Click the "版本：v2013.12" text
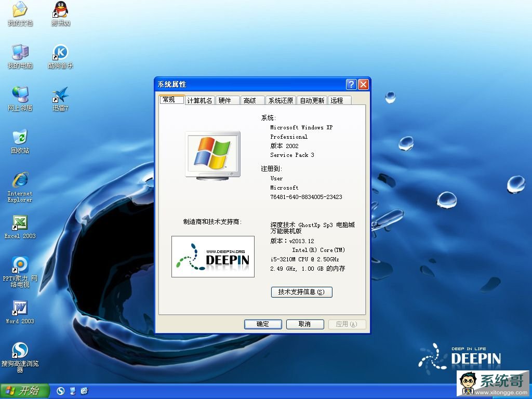Screen dimensions: 532x399 point(292,241)
